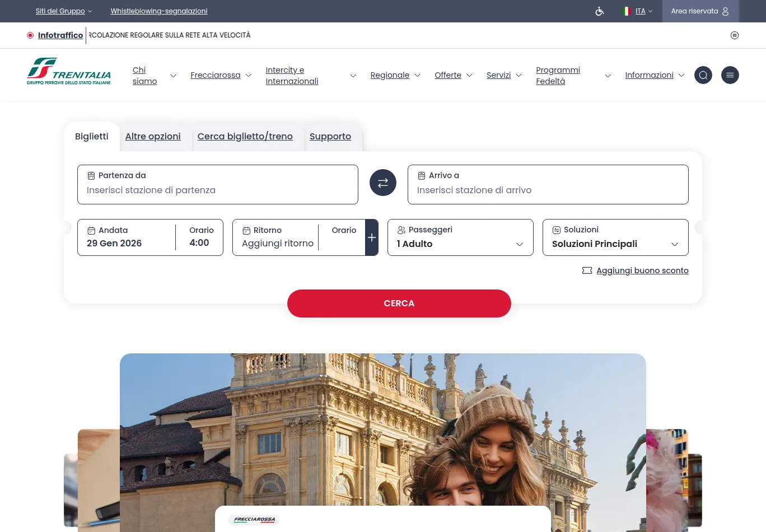The width and height of the screenshot is (766, 532).
Task: Switch to Cerca biglietto/treno tab
Action: click(x=245, y=137)
